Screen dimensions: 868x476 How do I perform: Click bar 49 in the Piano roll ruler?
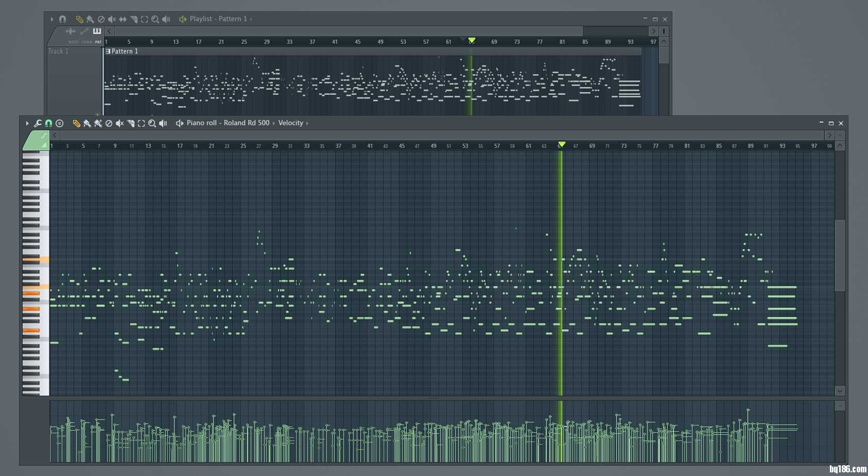point(433,146)
